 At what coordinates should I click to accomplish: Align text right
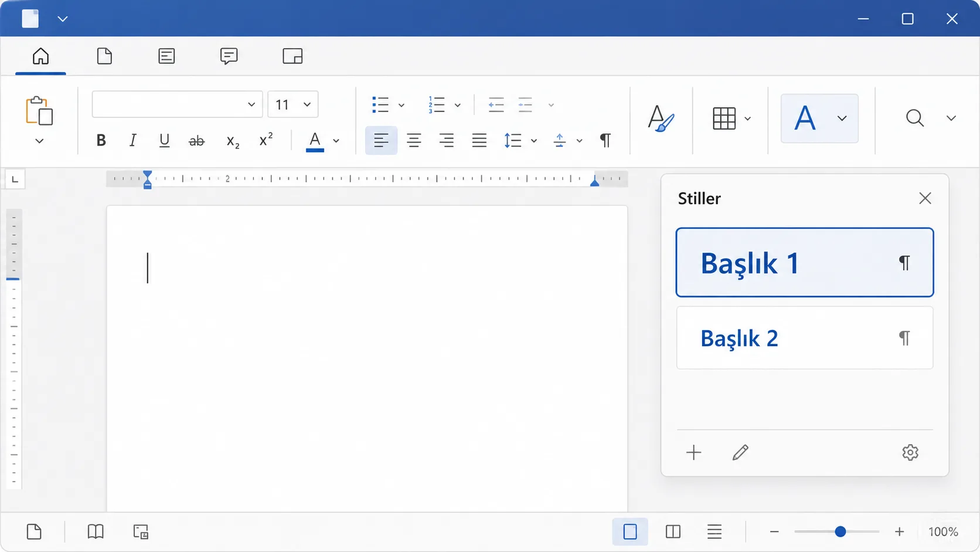coord(447,140)
